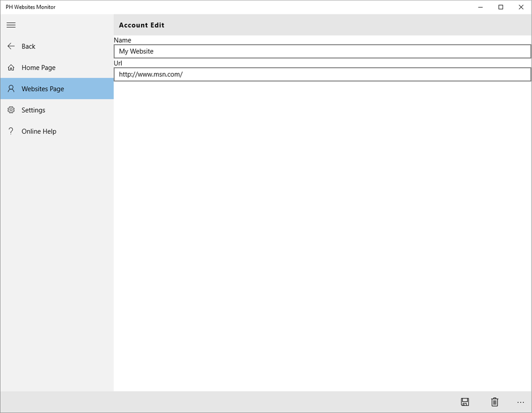Focus the Url field containing msn.com

(x=323, y=74)
